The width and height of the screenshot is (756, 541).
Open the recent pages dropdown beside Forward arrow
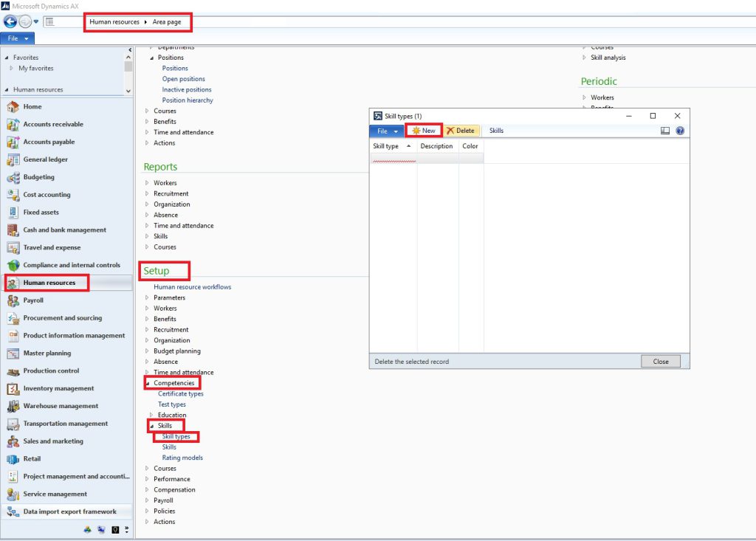(36, 21)
